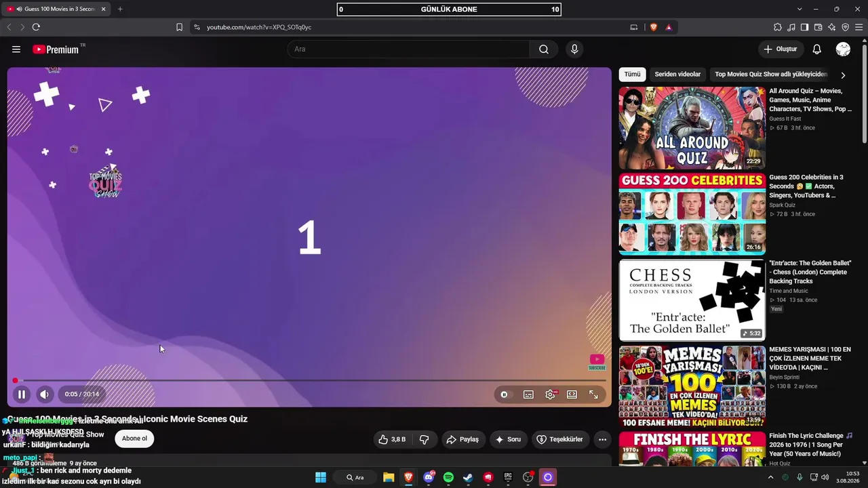Show hidden system tray icons
The image size is (868, 488).
(x=770, y=477)
